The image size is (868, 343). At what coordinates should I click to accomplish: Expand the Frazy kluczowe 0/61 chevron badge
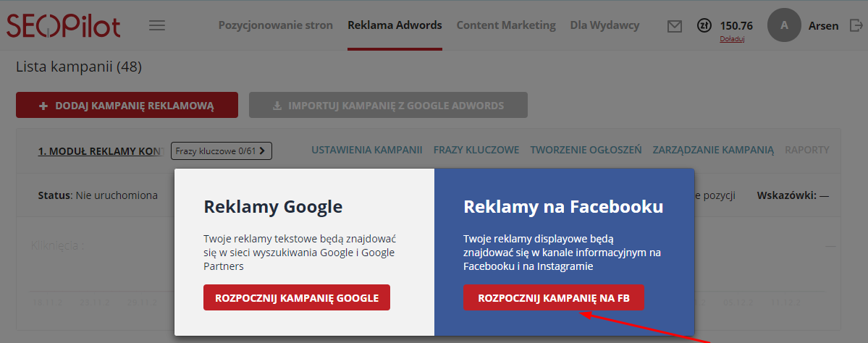point(222,151)
